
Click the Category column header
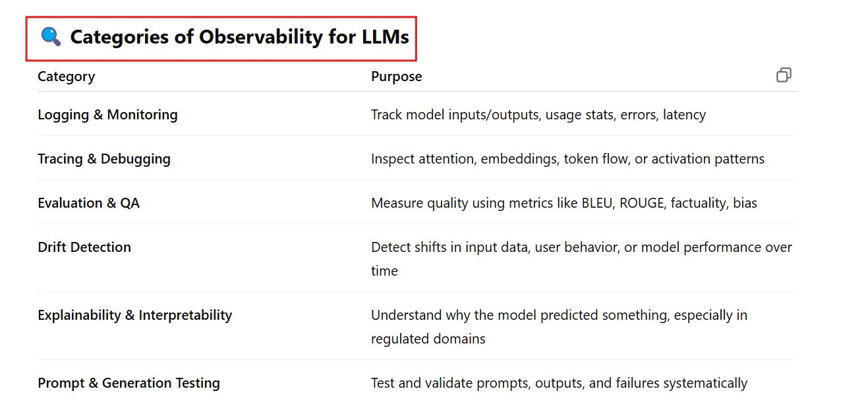[x=66, y=76]
